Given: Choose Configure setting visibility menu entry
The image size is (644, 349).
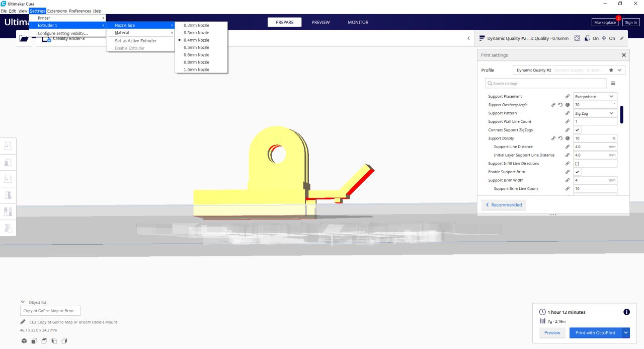Looking at the screenshot, I should [67, 33].
